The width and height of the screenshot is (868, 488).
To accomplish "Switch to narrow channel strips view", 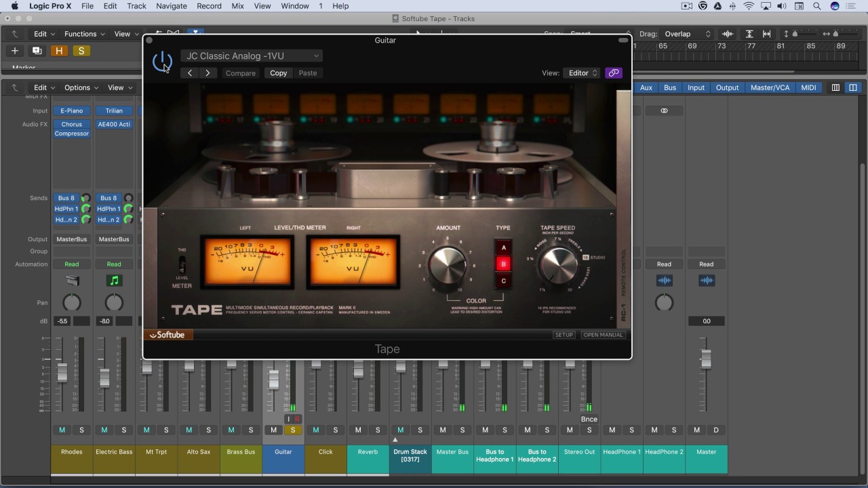I will tap(835, 87).
